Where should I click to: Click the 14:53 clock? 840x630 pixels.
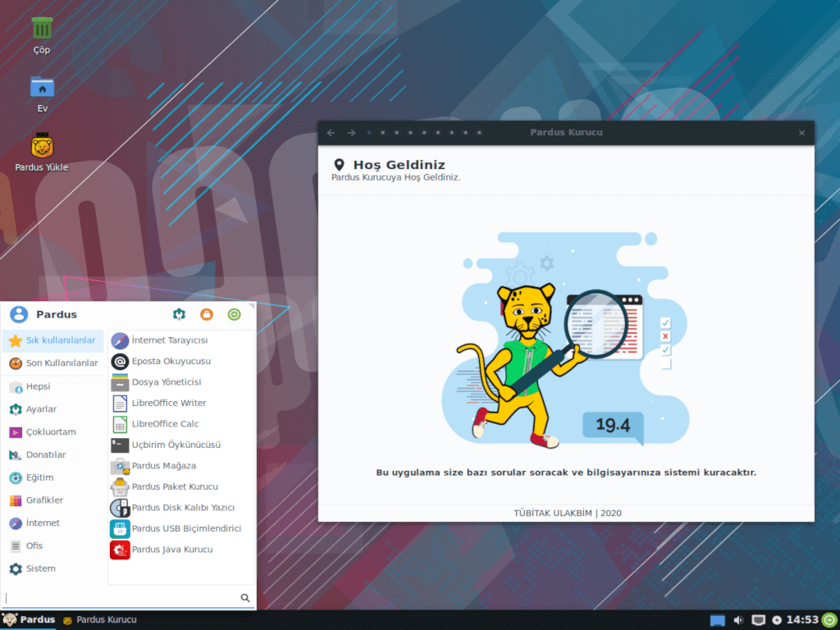coord(802,620)
